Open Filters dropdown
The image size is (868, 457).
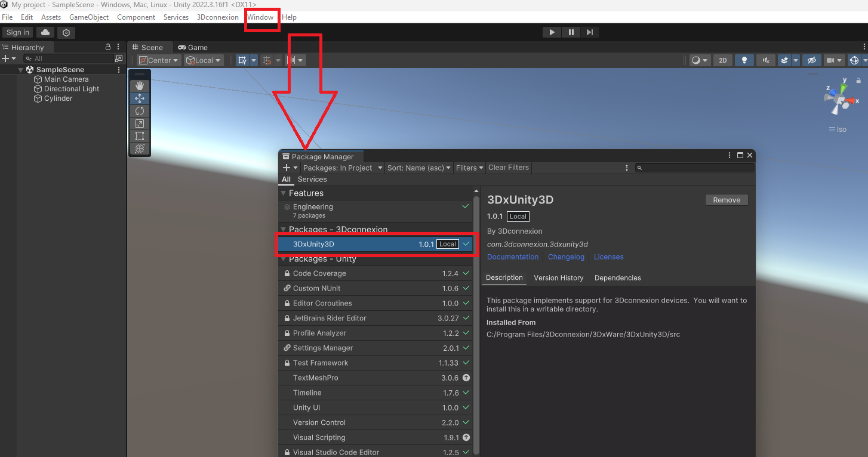coord(470,168)
